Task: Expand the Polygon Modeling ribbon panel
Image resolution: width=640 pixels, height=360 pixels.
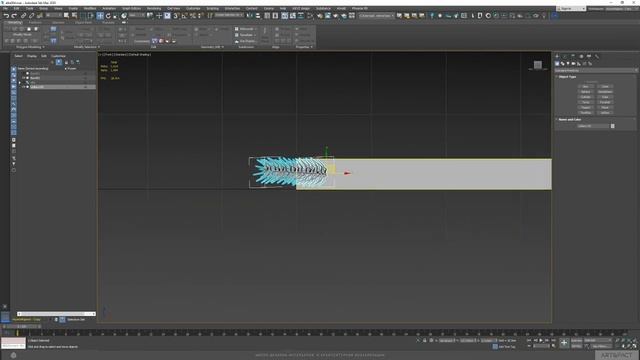Action: click(x=30, y=47)
